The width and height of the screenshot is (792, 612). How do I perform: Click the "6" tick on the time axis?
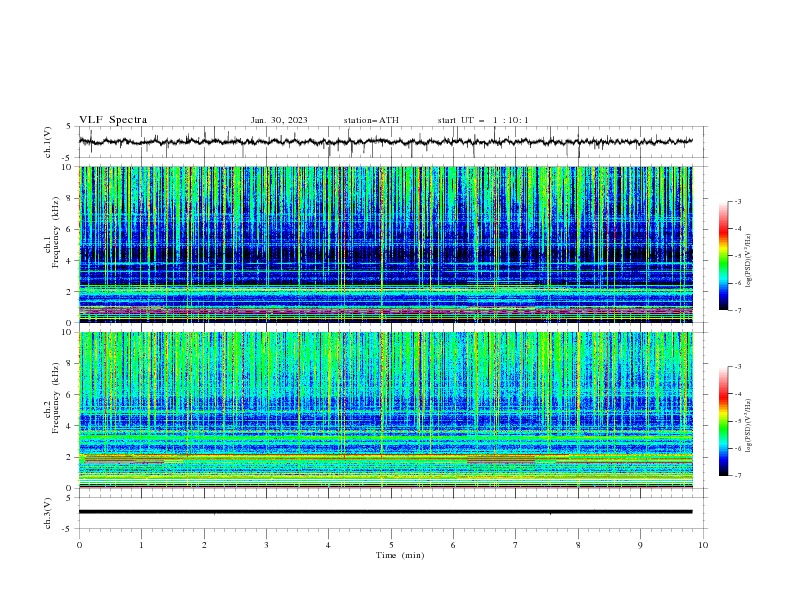pos(453,545)
